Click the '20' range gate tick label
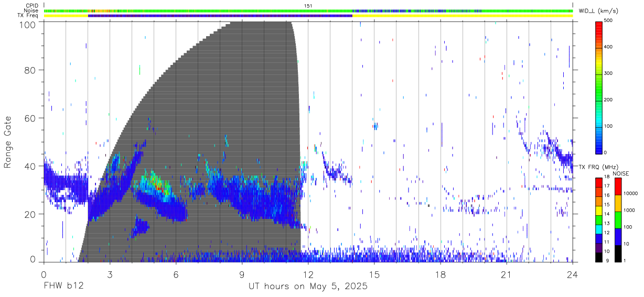The width and height of the screenshot is (644, 297). (x=31, y=214)
